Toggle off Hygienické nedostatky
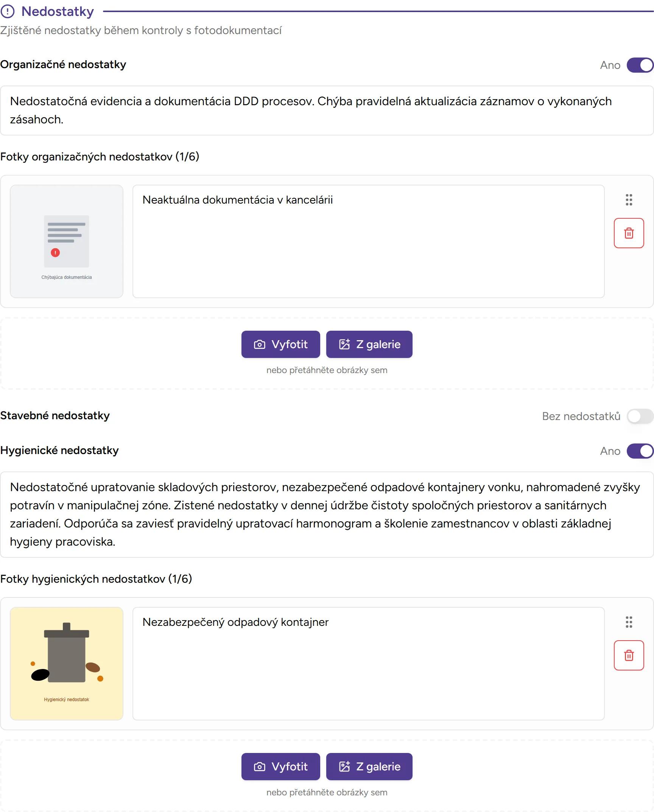This screenshot has height=812, width=654. [x=640, y=451]
